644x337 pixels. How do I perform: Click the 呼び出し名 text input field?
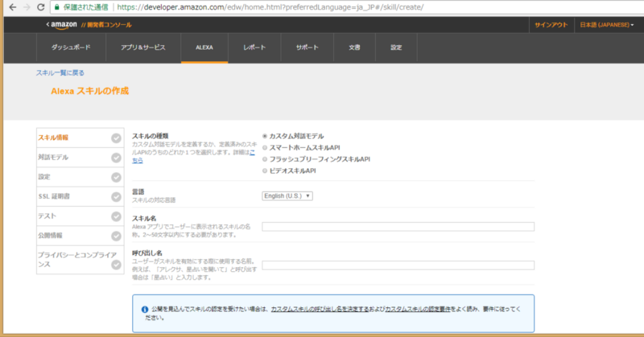pos(398,265)
